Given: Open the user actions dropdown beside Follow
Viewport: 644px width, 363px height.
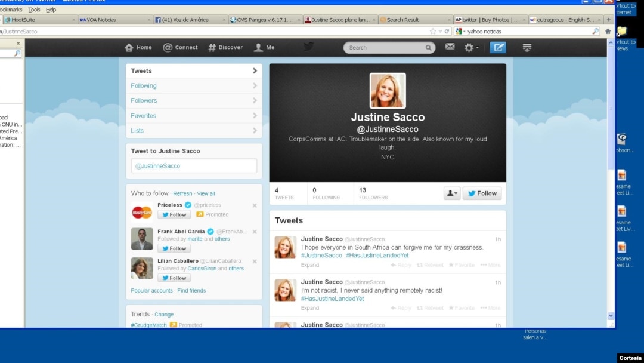Looking at the screenshot, I should tap(452, 193).
